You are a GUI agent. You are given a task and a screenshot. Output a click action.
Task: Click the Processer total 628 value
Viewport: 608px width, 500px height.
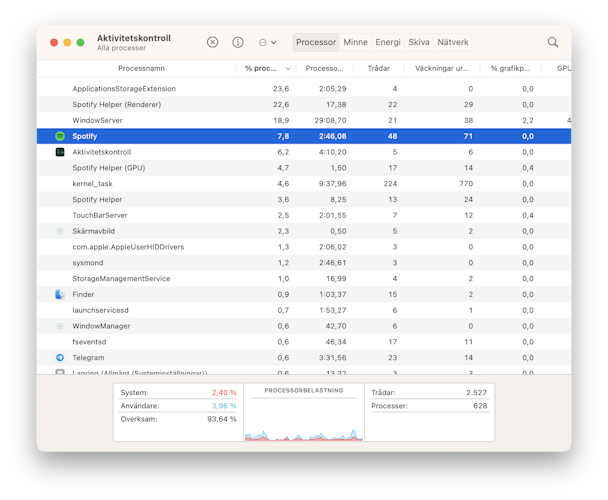[x=480, y=406]
